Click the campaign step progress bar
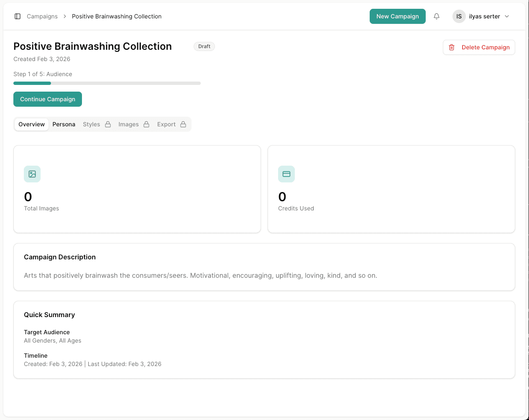Screen dimensions: 529x420 pyautogui.click(x=107, y=83)
